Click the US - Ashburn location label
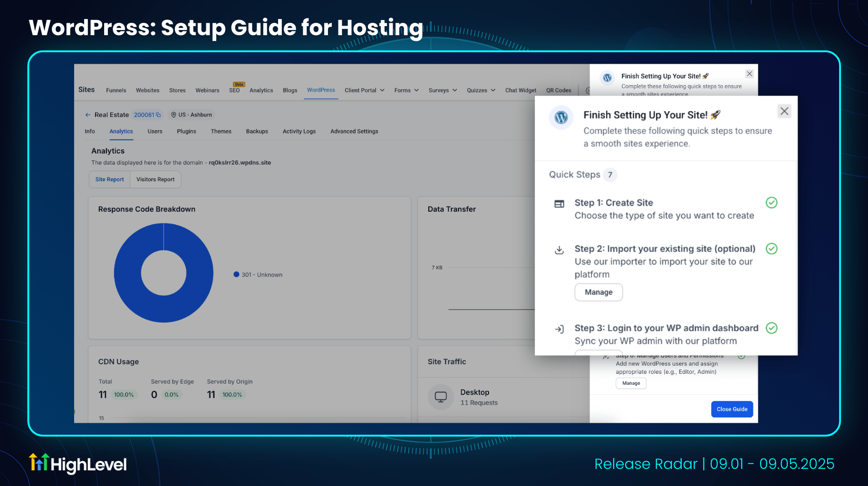The image size is (868, 486). [195, 115]
